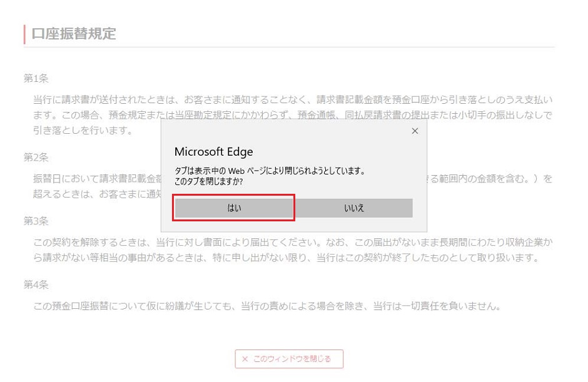The height and width of the screenshot is (382, 588).
Task: Click the first line of 第1条 paragraph
Action: pos(293,99)
